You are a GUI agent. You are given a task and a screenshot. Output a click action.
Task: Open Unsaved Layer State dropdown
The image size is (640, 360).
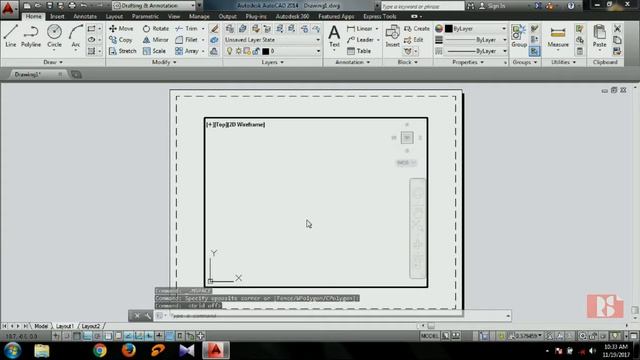[272, 40]
